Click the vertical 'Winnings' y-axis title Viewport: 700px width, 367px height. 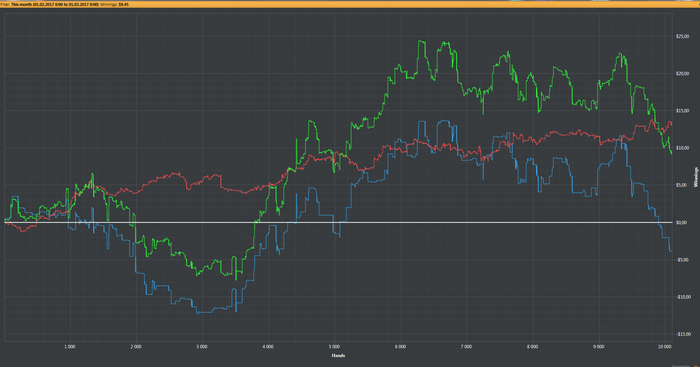click(696, 177)
